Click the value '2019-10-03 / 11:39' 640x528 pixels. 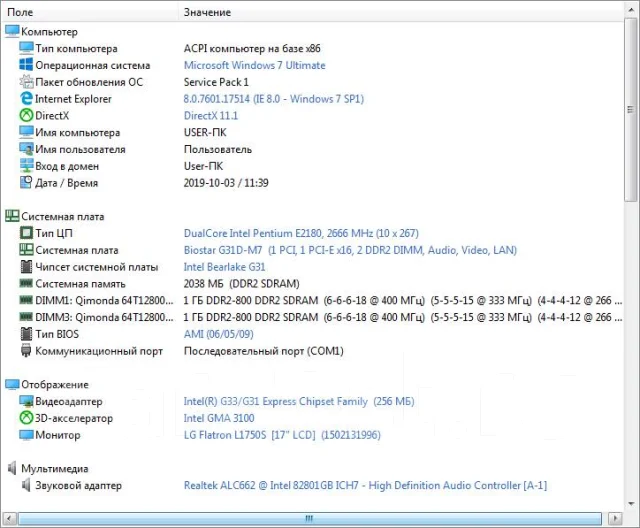(x=226, y=183)
